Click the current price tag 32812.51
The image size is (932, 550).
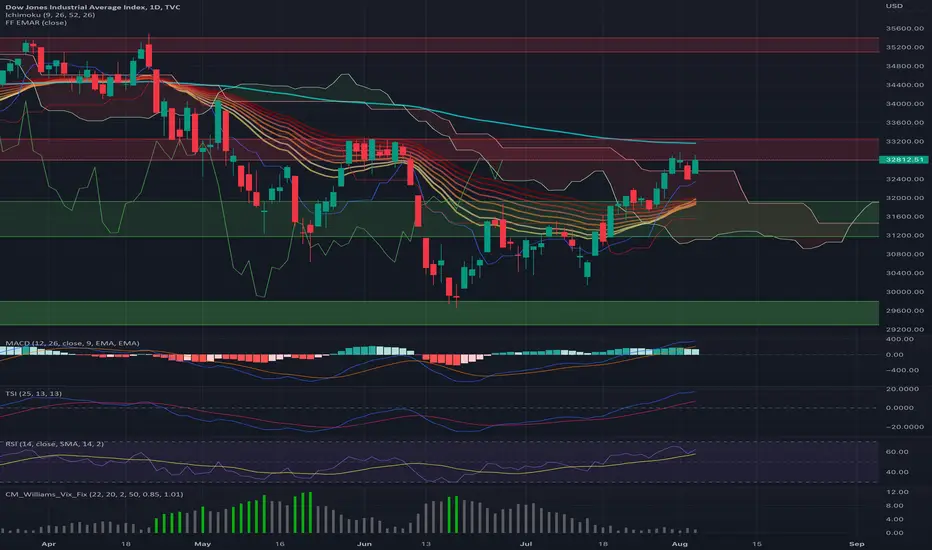pos(903,159)
